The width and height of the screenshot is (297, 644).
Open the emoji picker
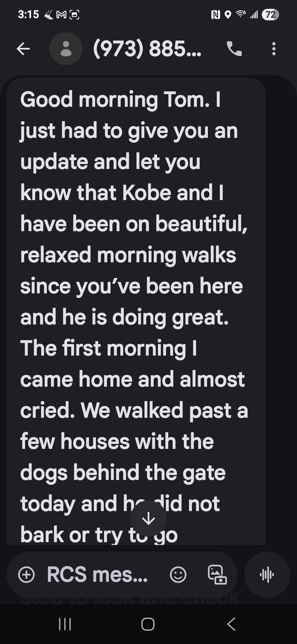(x=178, y=574)
